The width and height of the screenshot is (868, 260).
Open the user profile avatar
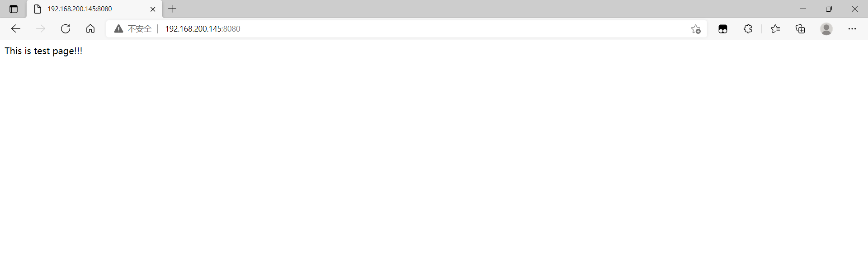pos(826,29)
